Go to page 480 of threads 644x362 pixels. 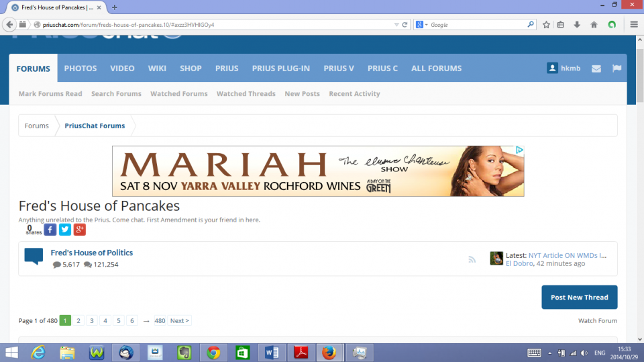pyautogui.click(x=160, y=321)
